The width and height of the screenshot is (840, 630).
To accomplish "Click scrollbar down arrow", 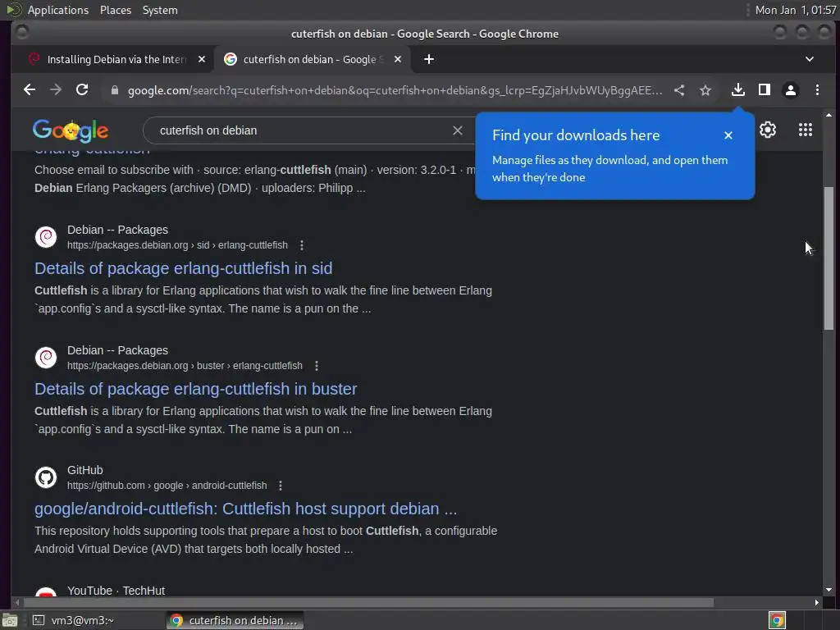I will (x=829, y=590).
